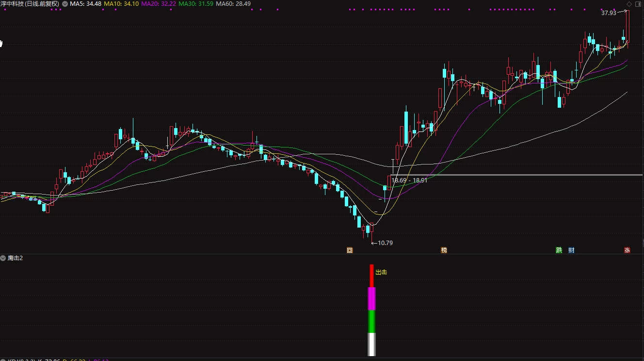Click the green 跌 event marker icon
Screen dimensions: 644x361
point(559,250)
